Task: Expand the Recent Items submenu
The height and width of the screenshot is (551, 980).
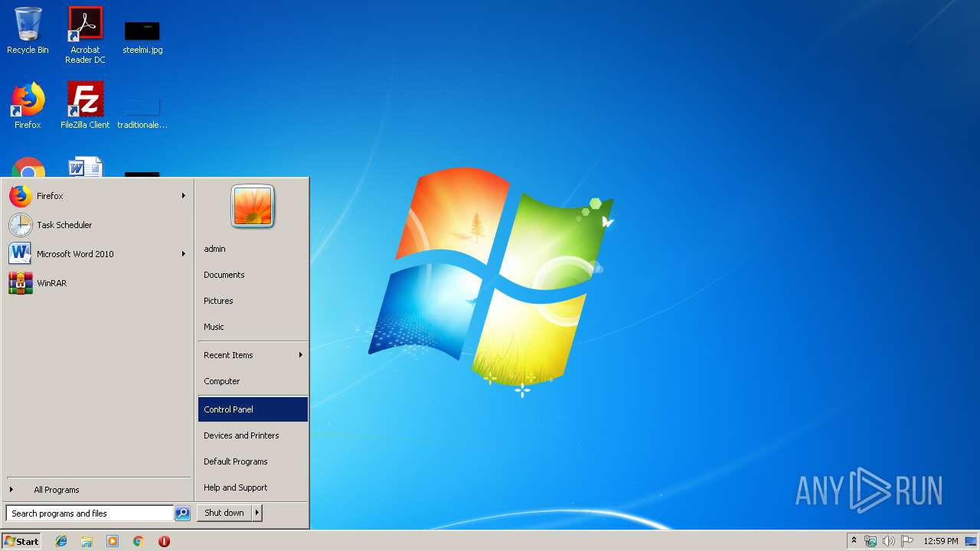Action: click(x=253, y=355)
